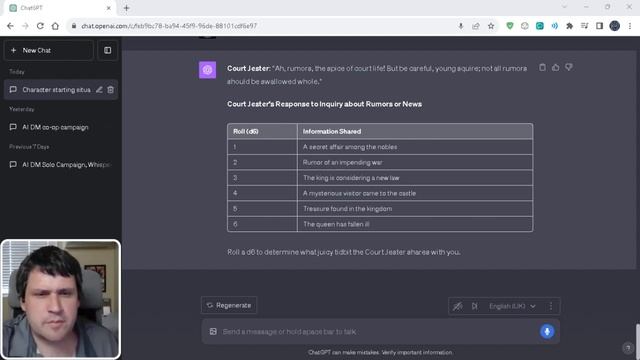Open a new browser tab
This screenshot has width=640, height=360.
[126, 8]
